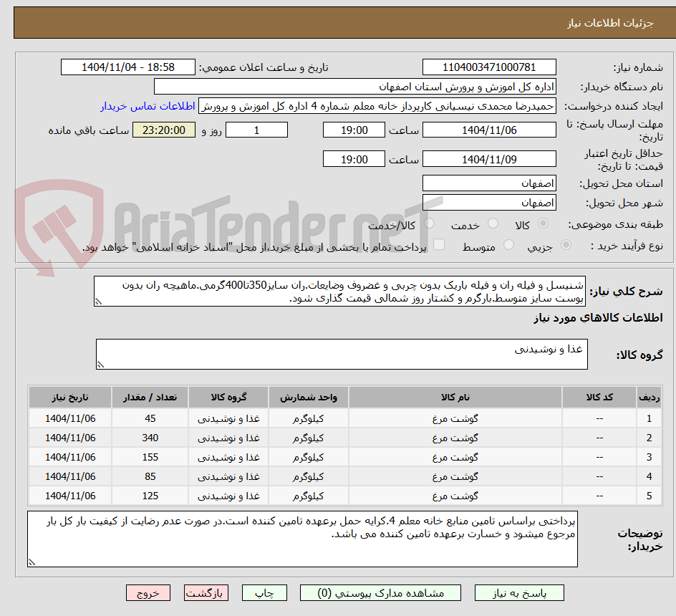Click کیلوگرم unit in row 1
The width and height of the screenshot is (676, 616).
(308, 418)
